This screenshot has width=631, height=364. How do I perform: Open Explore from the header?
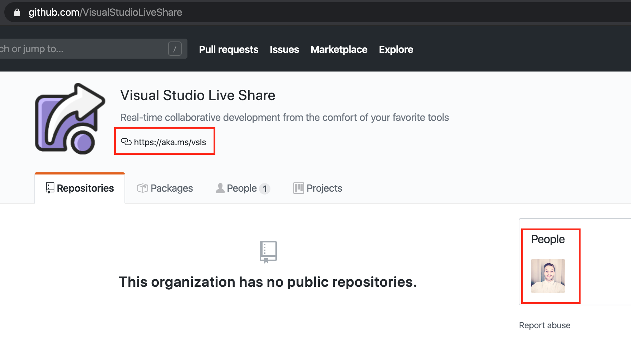tap(396, 49)
